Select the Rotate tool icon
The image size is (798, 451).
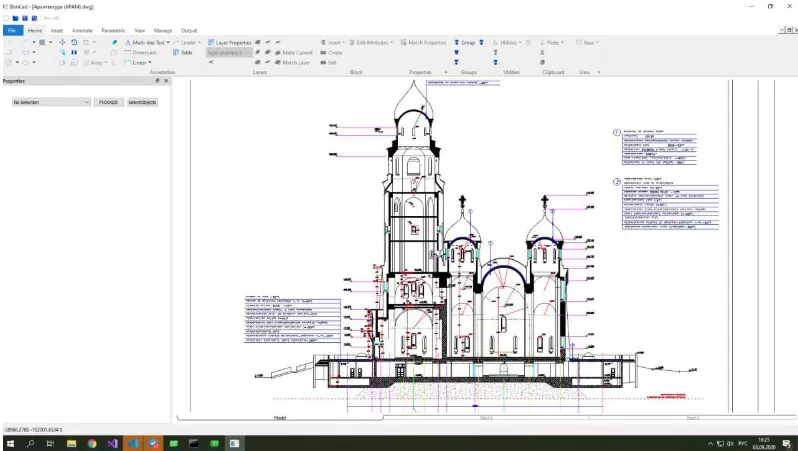[x=74, y=42]
